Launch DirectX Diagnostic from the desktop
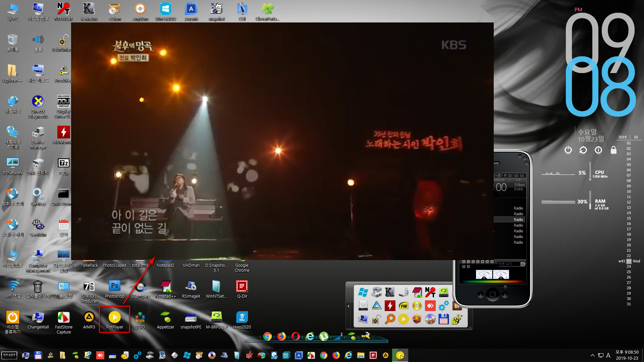Screen dimensions: 644x362 tap(38, 107)
